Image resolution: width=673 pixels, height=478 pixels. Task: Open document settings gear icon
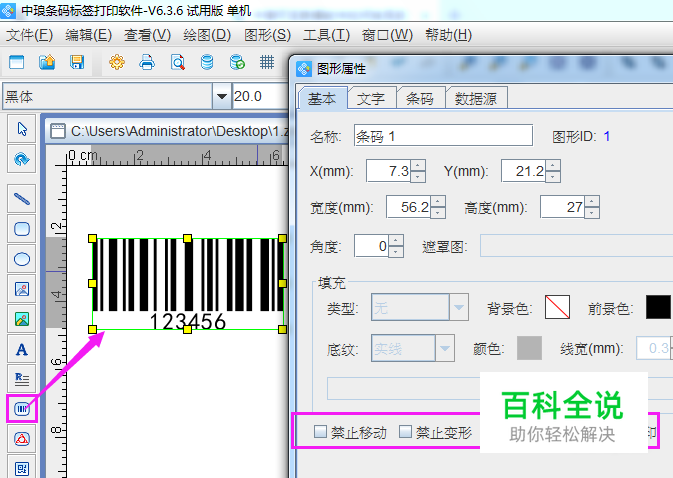pos(117,63)
